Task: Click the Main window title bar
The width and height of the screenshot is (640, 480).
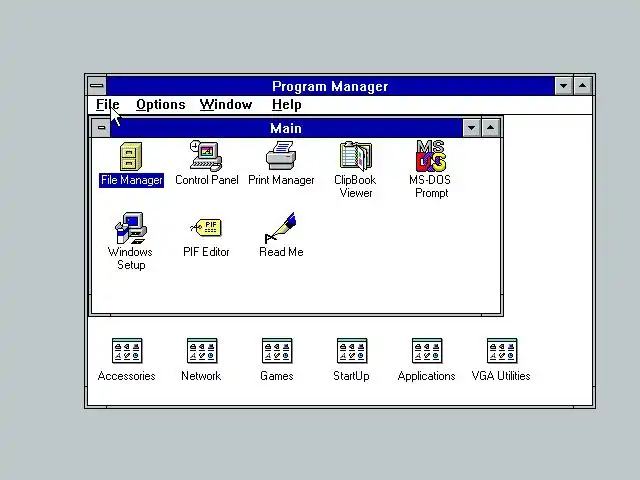Action: (287, 128)
